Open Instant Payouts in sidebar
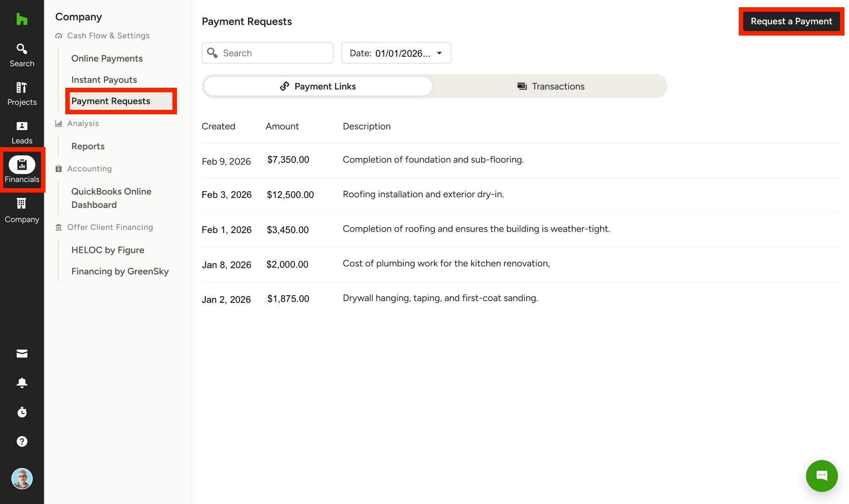The height and width of the screenshot is (504, 849). click(104, 80)
